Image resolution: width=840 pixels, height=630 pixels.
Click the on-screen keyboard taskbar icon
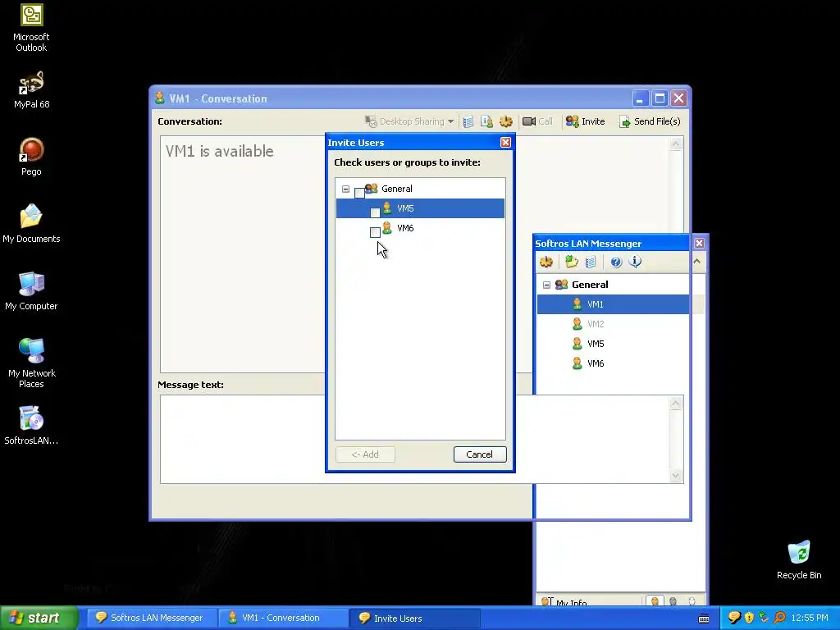(703, 619)
